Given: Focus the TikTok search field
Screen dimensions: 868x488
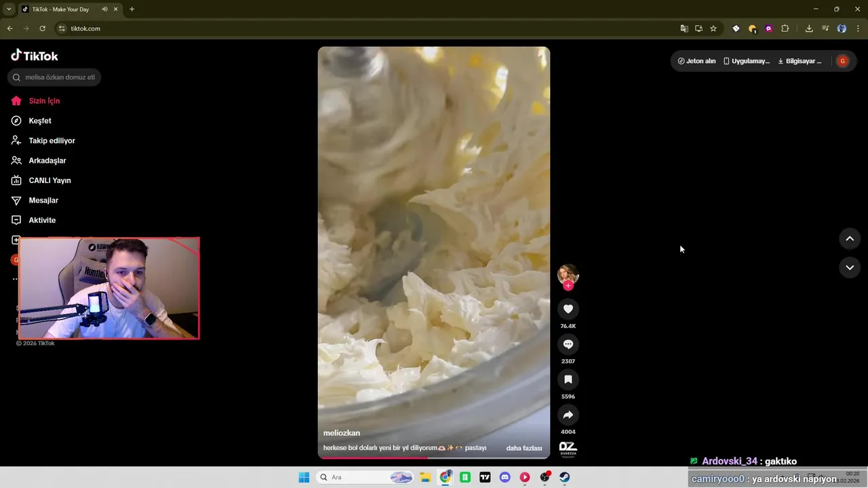Looking at the screenshot, I should click(54, 77).
